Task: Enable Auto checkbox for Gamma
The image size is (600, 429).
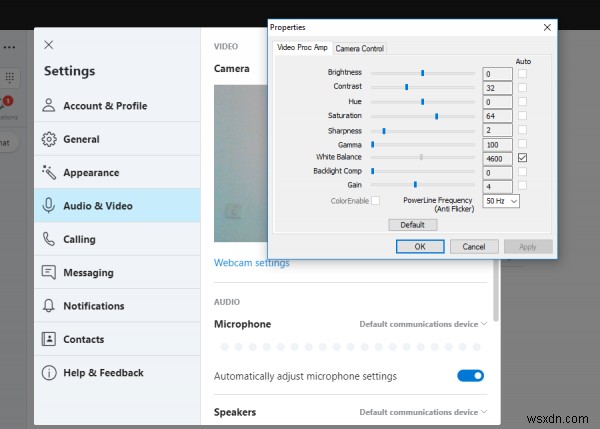Action: click(522, 144)
